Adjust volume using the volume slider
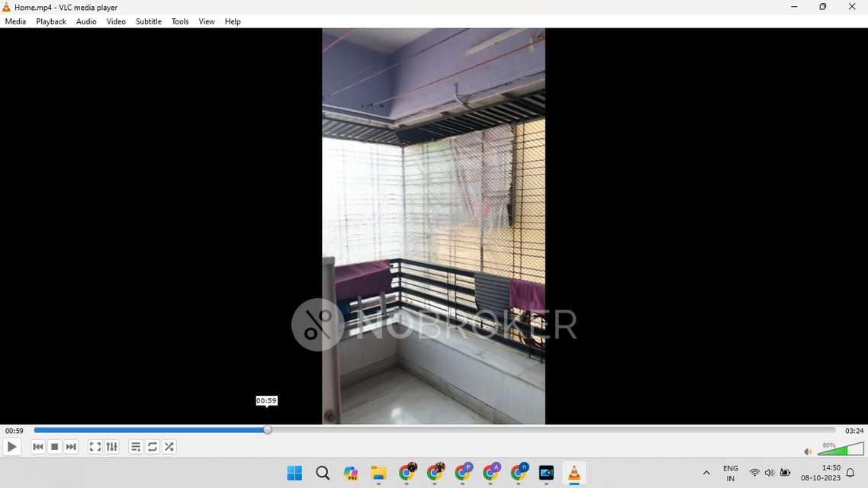868x488 pixels. [x=839, y=450]
